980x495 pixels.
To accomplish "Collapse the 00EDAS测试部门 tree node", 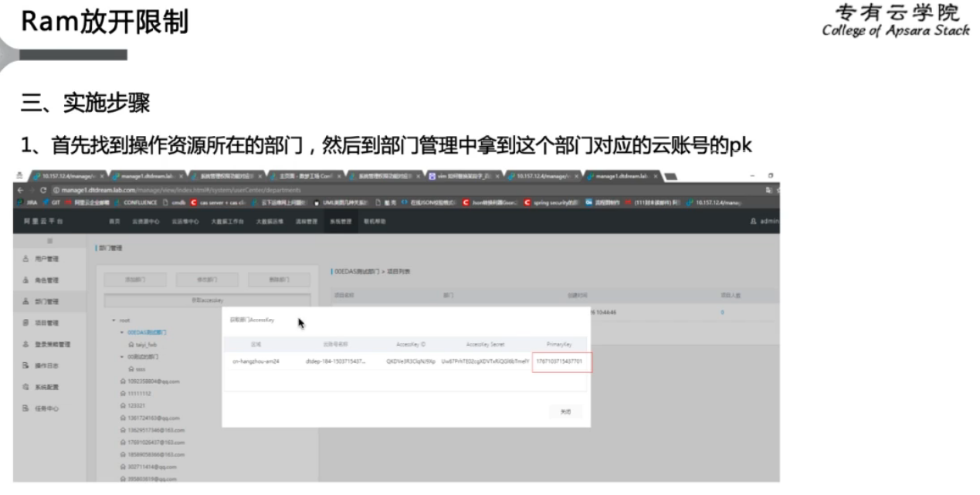I will click(122, 331).
